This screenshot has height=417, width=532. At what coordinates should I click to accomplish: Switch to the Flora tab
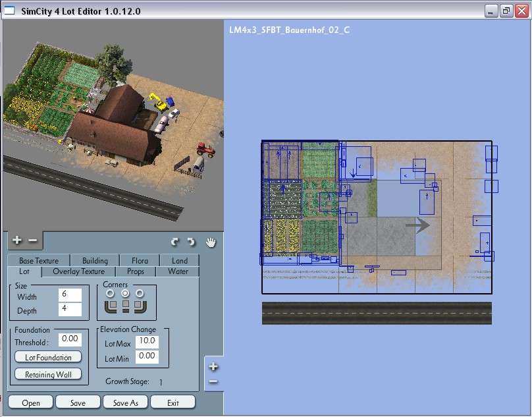point(140,261)
